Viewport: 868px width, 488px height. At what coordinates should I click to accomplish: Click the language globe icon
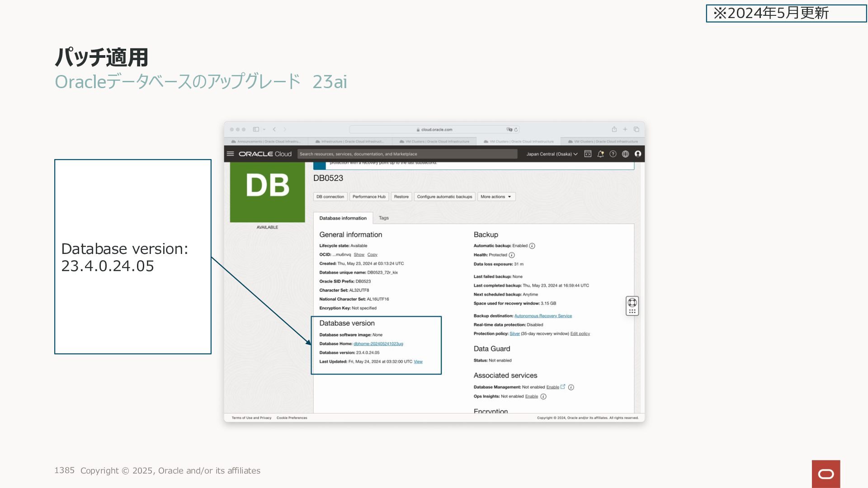pyautogui.click(x=625, y=154)
